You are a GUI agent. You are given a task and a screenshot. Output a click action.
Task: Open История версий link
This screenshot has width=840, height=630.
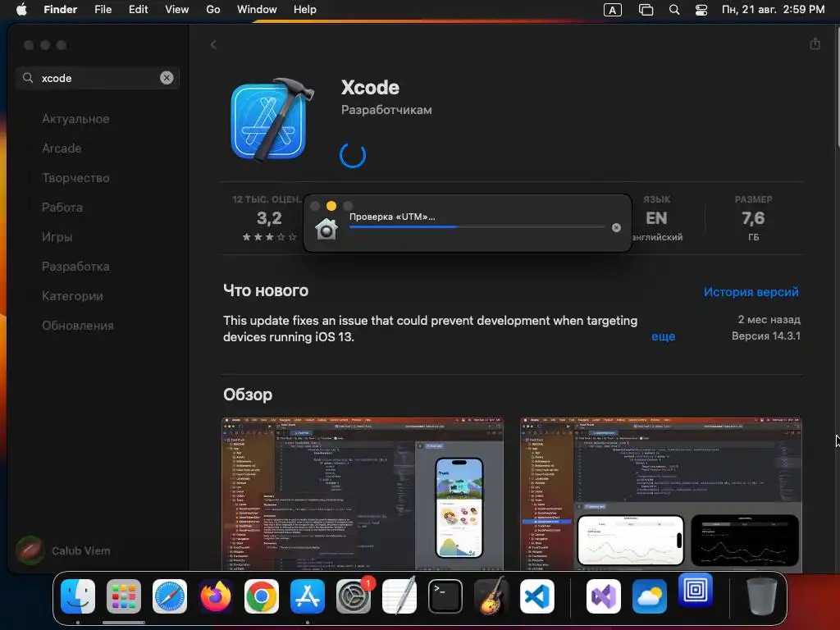751,292
